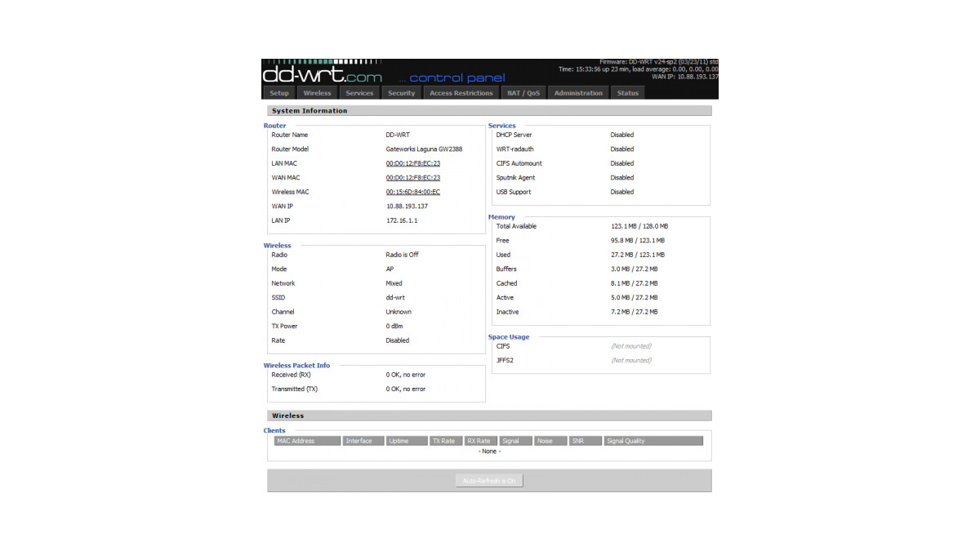
Task: Click the TX Rate column header
Action: pyautogui.click(x=446, y=440)
